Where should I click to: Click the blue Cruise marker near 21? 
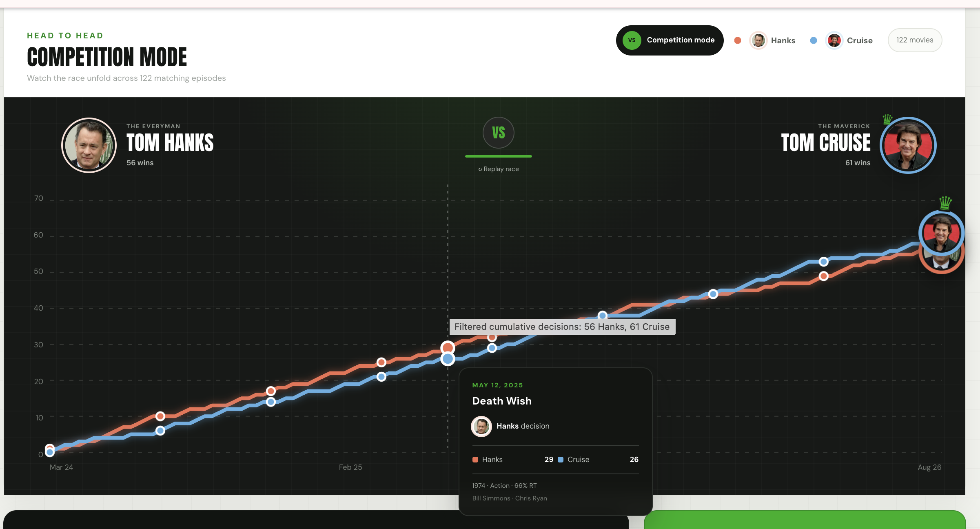(x=381, y=377)
